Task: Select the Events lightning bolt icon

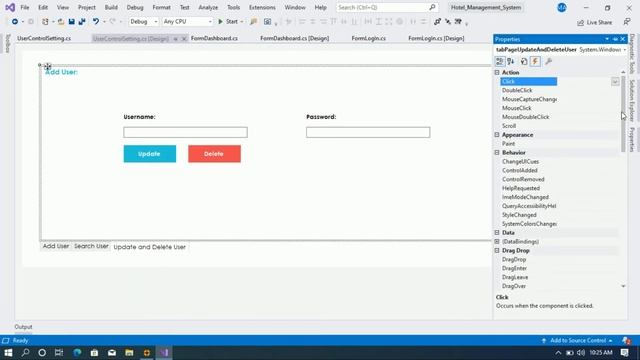Action: click(x=535, y=61)
